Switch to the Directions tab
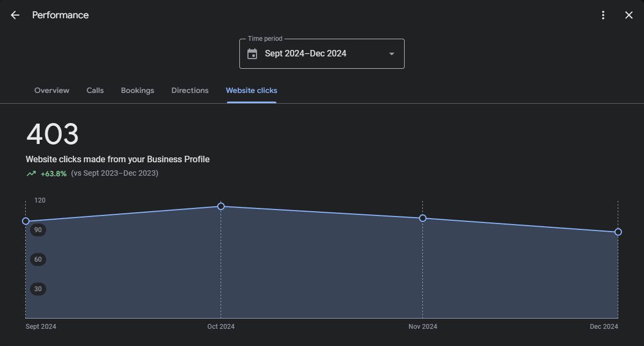644x346 pixels. [x=190, y=90]
